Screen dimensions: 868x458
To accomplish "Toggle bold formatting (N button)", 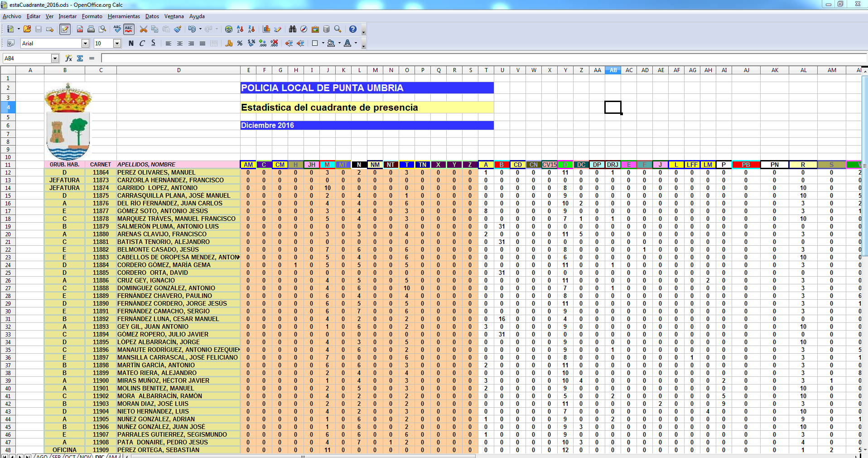I will tap(131, 43).
